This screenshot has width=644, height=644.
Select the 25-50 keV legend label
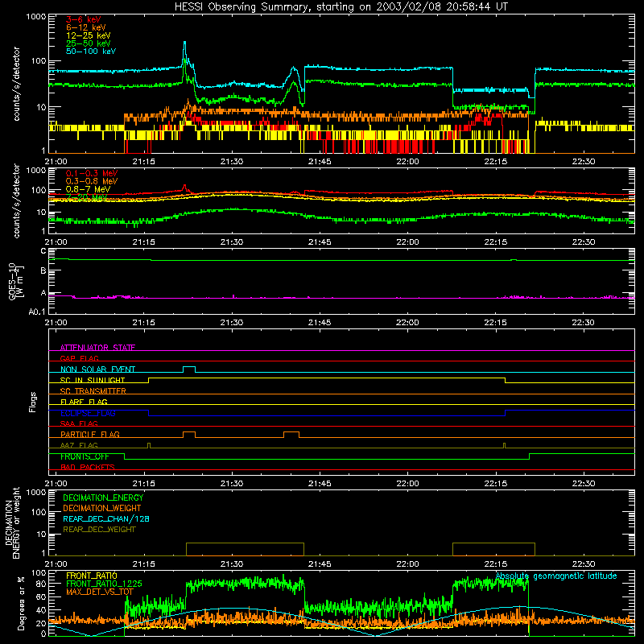tap(88, 43)
